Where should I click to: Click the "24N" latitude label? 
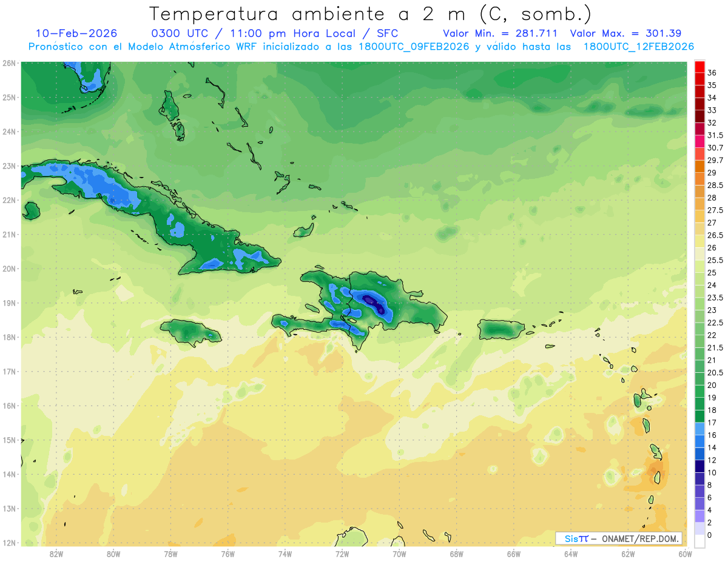coord(9,132)
